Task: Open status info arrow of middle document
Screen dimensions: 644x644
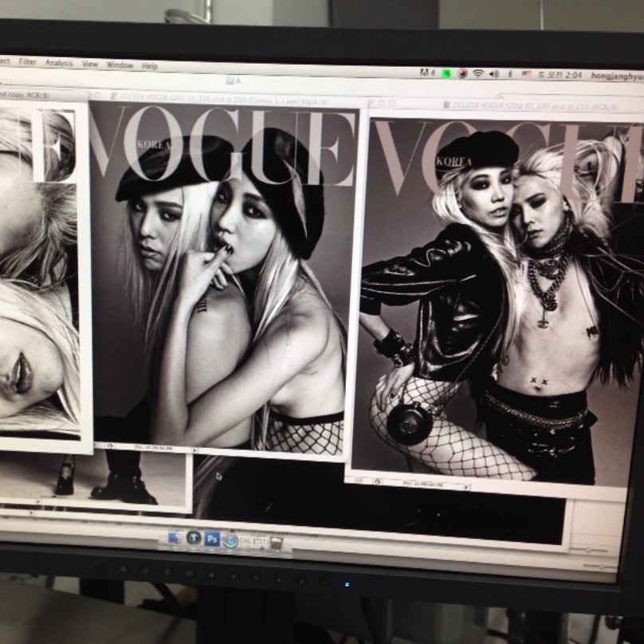Action: point(194,450)
